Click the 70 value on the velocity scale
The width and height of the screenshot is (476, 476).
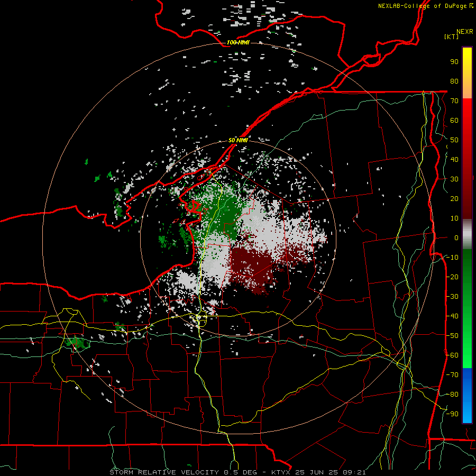454,101
